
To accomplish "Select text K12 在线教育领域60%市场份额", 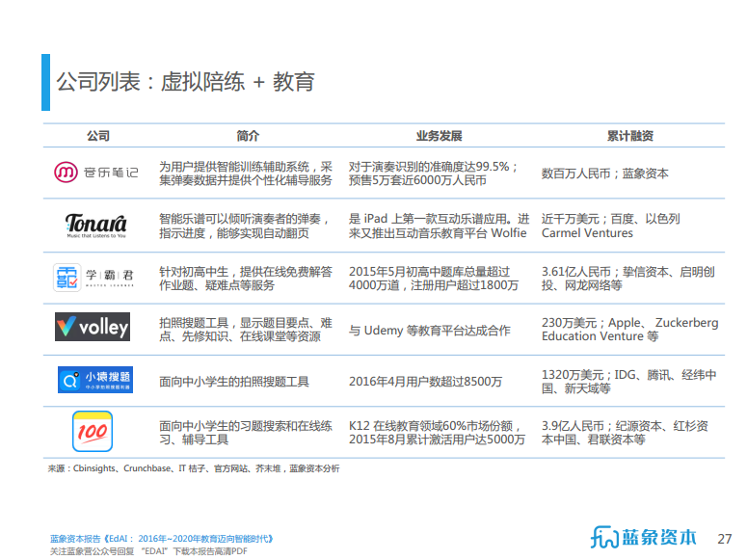I will (x=437, y=433).
